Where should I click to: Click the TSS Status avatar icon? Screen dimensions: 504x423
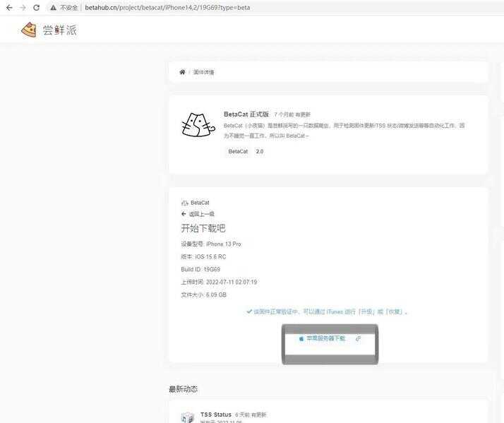(x=187, y=417)
